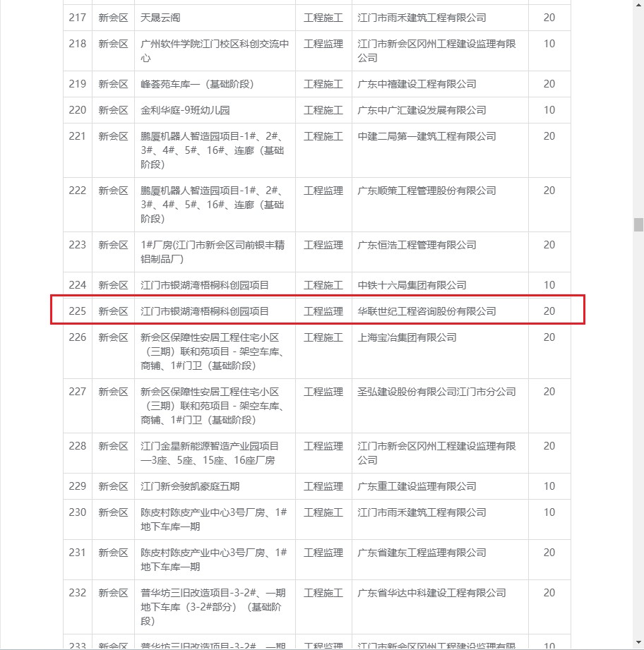
Task: Click the 广东省华达中科建设工程有限公司 company name
Action: click(x=431, y=593)
